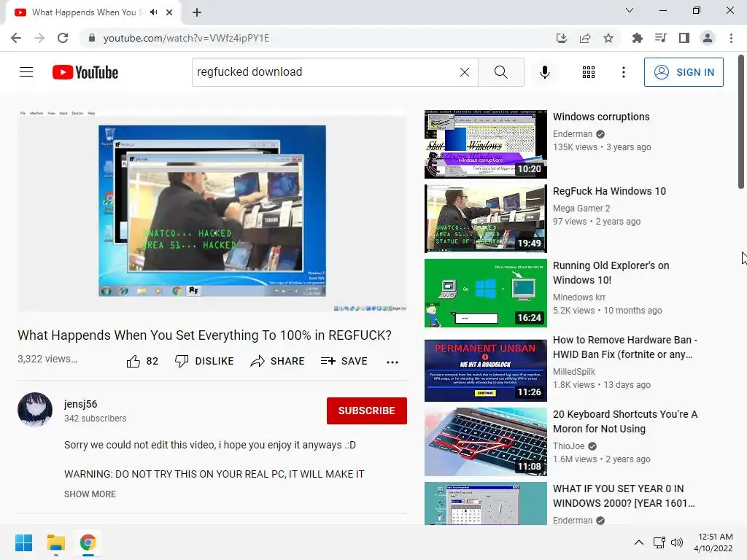Open Chrome profile icon

click(x=708, y=38)
